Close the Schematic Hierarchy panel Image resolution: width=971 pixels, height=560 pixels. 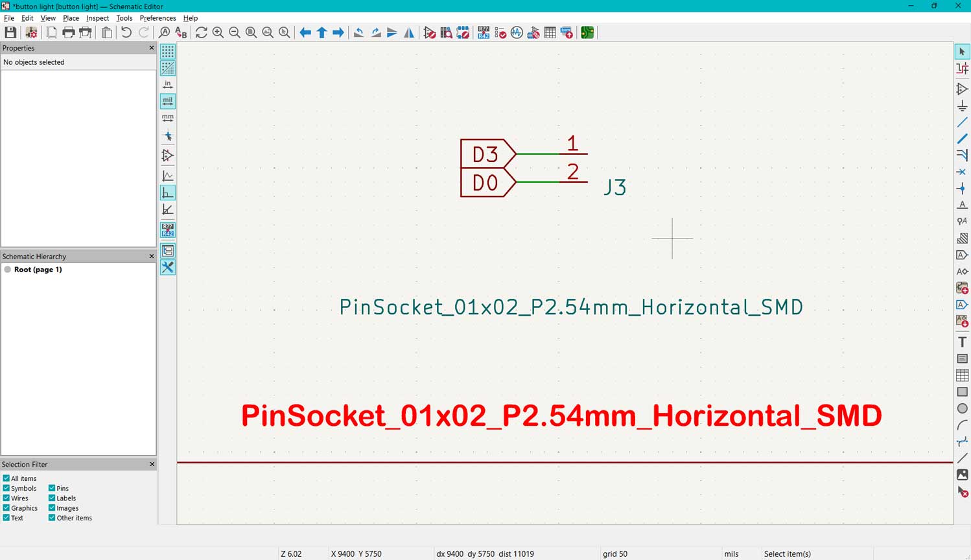(x=152, y=256)
